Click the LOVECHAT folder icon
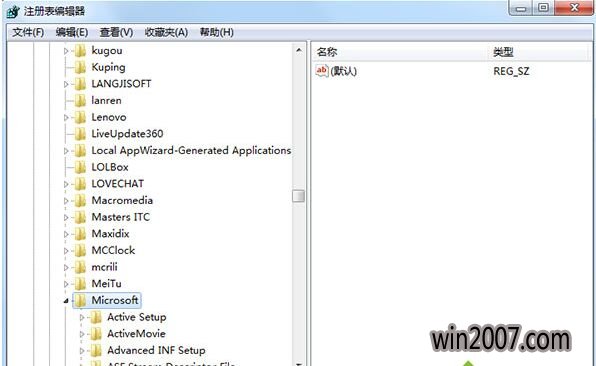 click(x=80, y=184)
